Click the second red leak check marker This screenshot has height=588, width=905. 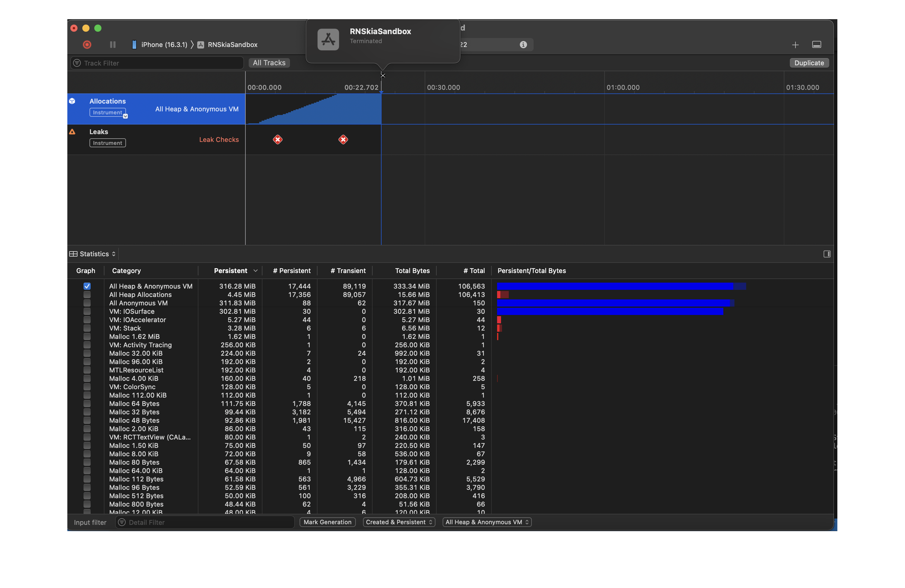pos(343,140)
